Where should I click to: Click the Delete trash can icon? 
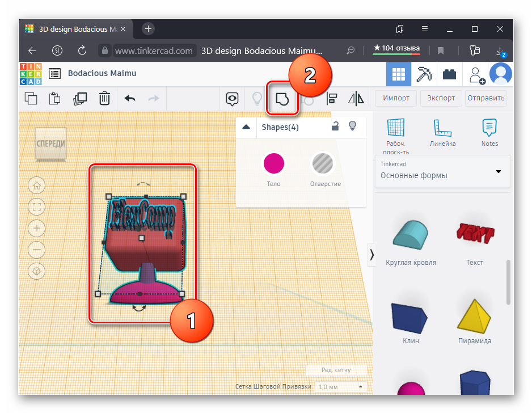click(104, 98)
